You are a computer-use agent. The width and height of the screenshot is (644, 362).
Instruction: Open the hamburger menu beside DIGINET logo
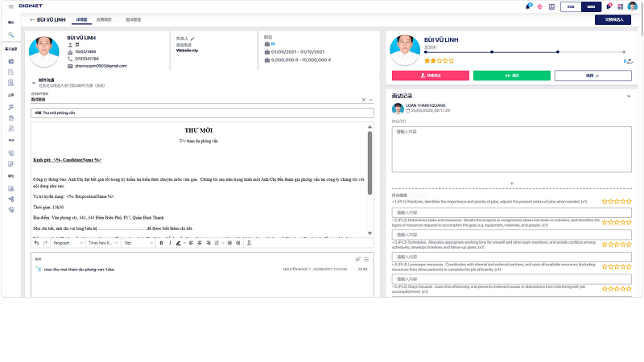[x=11, y=6]
